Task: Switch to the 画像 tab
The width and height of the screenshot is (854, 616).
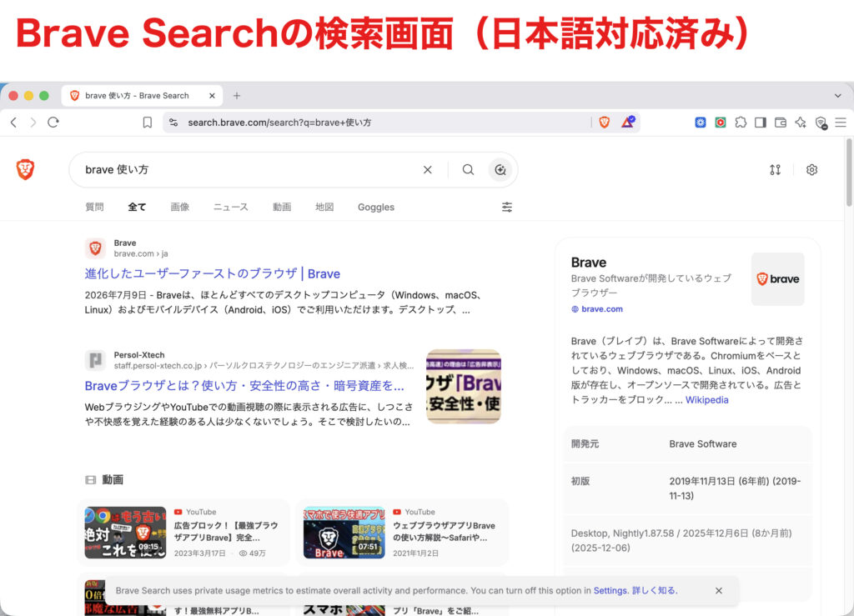Action: pyautogui.click(x=180, y=207)
